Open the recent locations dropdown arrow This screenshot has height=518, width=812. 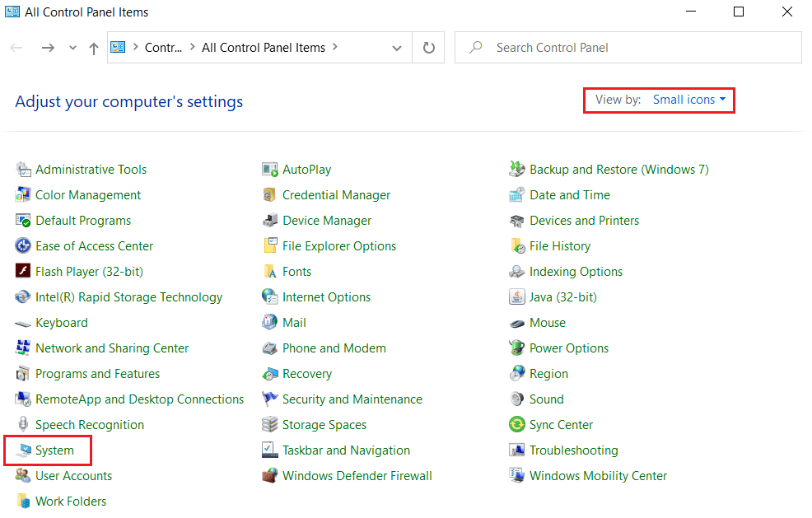point(73,48)
